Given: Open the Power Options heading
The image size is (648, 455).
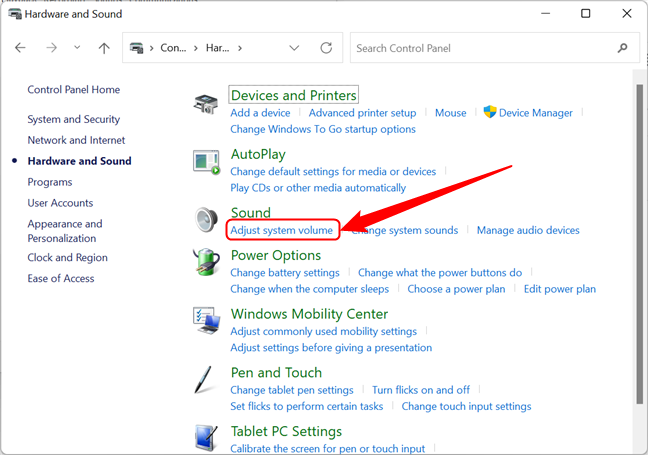Looking at the screenshot, I should click(276, 255).
